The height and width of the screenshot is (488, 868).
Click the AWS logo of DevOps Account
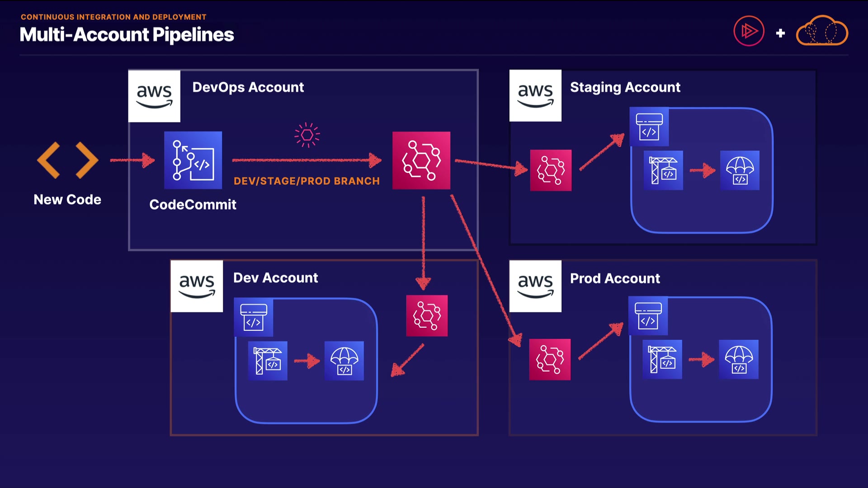tap(154, 96)
